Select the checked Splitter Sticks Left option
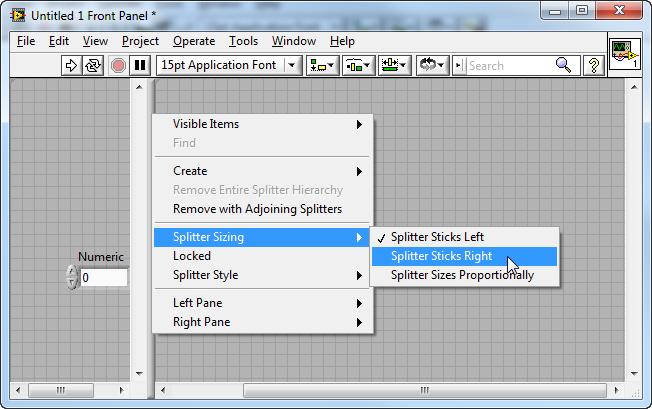The width and height of the screenshot is (652, 409). [x=437, y=237]
